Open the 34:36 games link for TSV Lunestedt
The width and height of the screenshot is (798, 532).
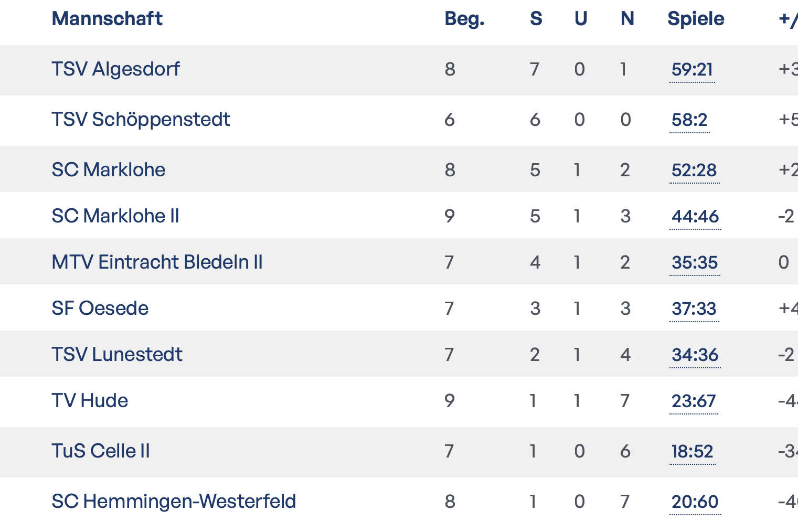pos(695,355)
